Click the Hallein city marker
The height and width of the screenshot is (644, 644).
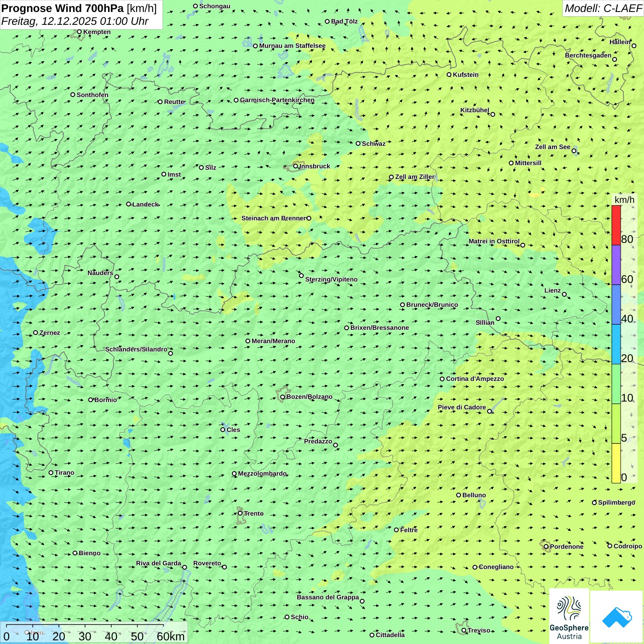click(x=634, y=46)
